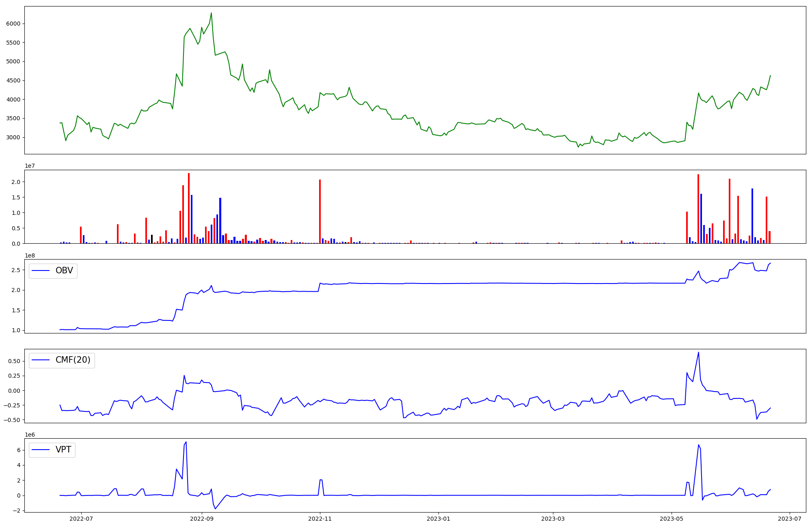The height and width of the screenshot is (528, 812).
Task: Click the VPT legend entry
Action: click(63, 450)
